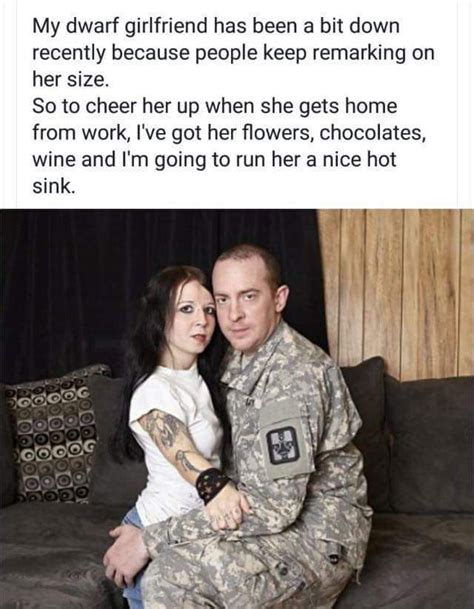Click the black star-patterned wristband
The height and width of the screenshot is (609, 474).
pyautogui.click(x=212, y=485)
